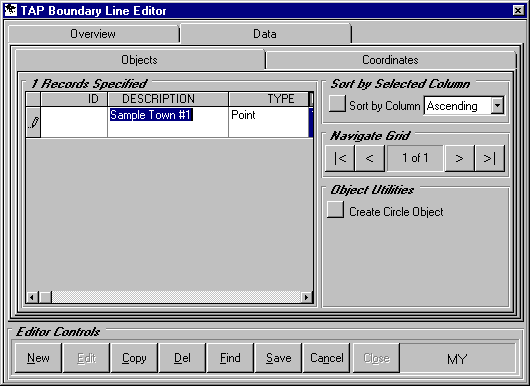Select the Coordinates sub-tab
The height and width of the screenshot is (386, 530).
click(391, 60)
